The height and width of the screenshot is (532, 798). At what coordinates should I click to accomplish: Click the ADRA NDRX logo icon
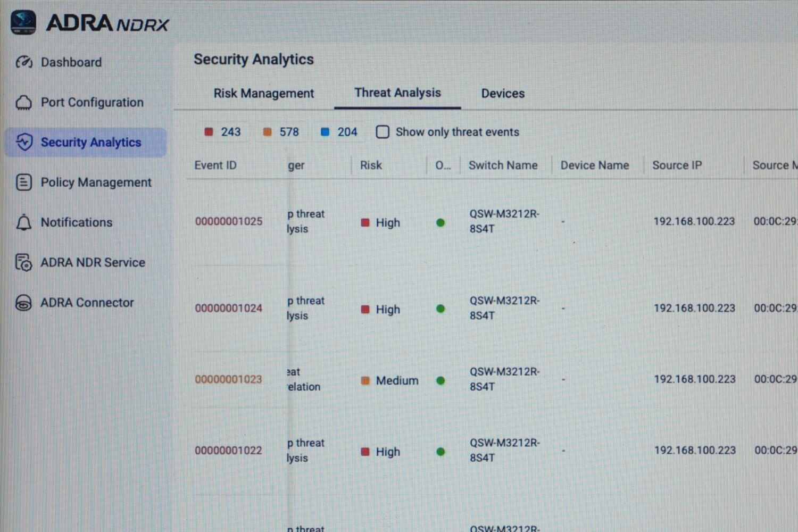pos(23,22)
